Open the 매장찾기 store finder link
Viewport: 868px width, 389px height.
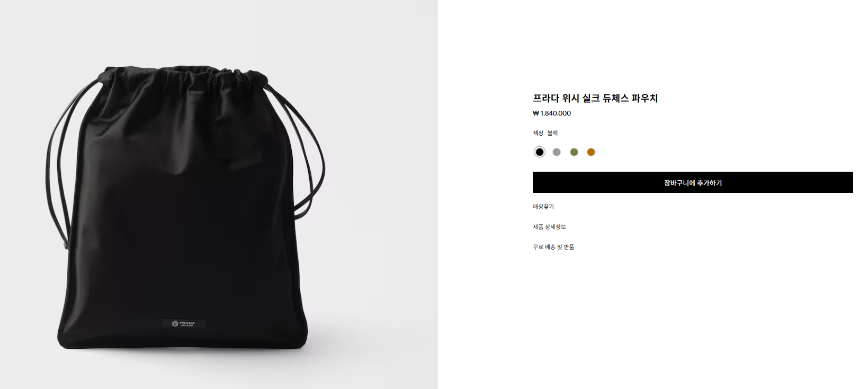click(543, 207)
